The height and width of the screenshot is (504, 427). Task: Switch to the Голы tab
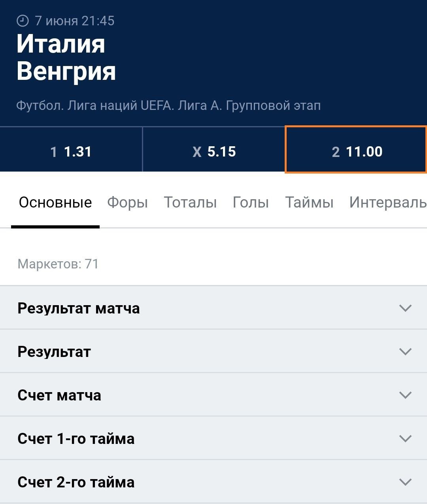251,203
